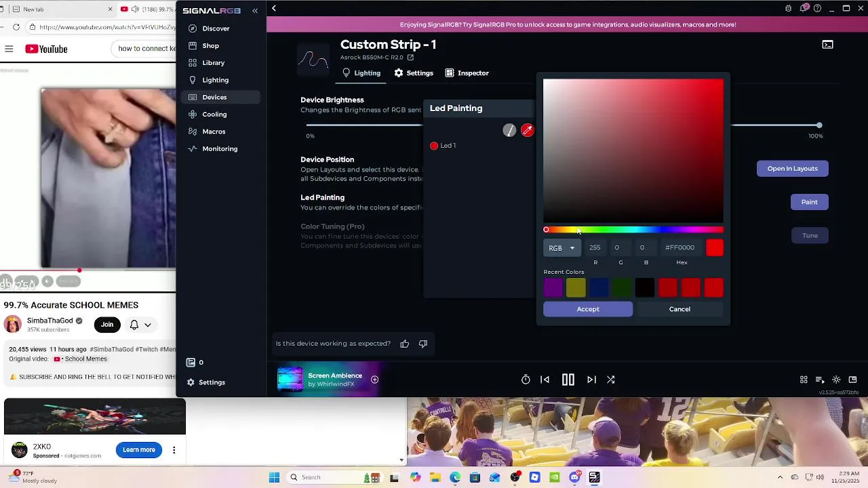The height and width of the screenshot is (488, 868).
Task: Choose the black recent color swatch
Action: 645,288
